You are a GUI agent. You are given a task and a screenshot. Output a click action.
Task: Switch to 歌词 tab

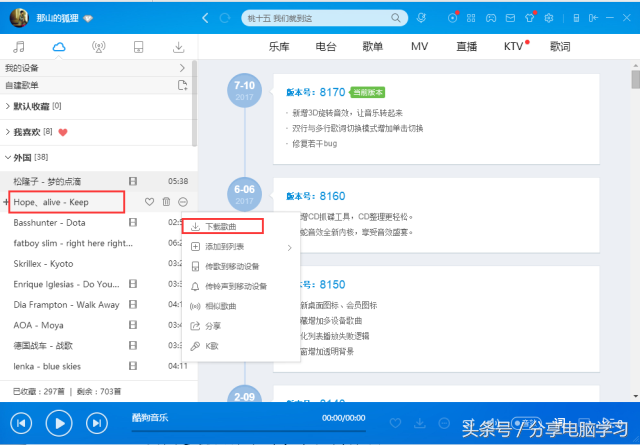(560, 47)
